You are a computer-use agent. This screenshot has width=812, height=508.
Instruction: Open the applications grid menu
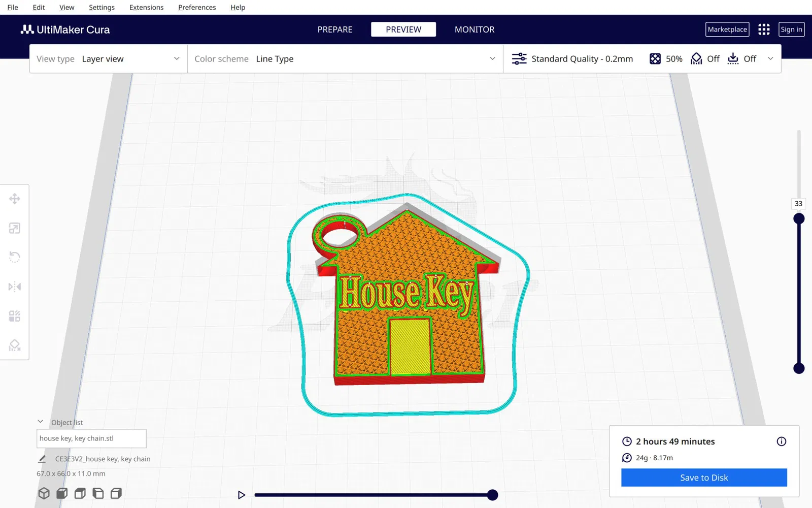[764, 29]
